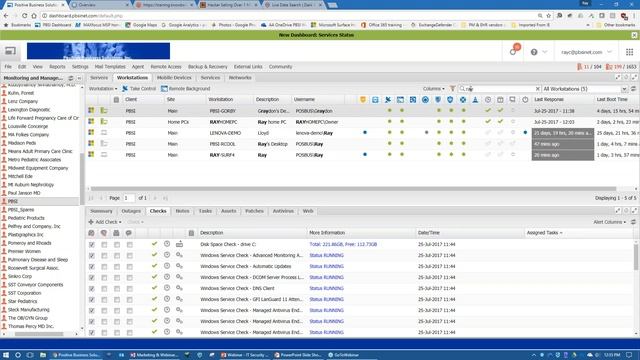Open the Add Check dropdown
Viewport: 640px width, 360px height.
[105, 222]
